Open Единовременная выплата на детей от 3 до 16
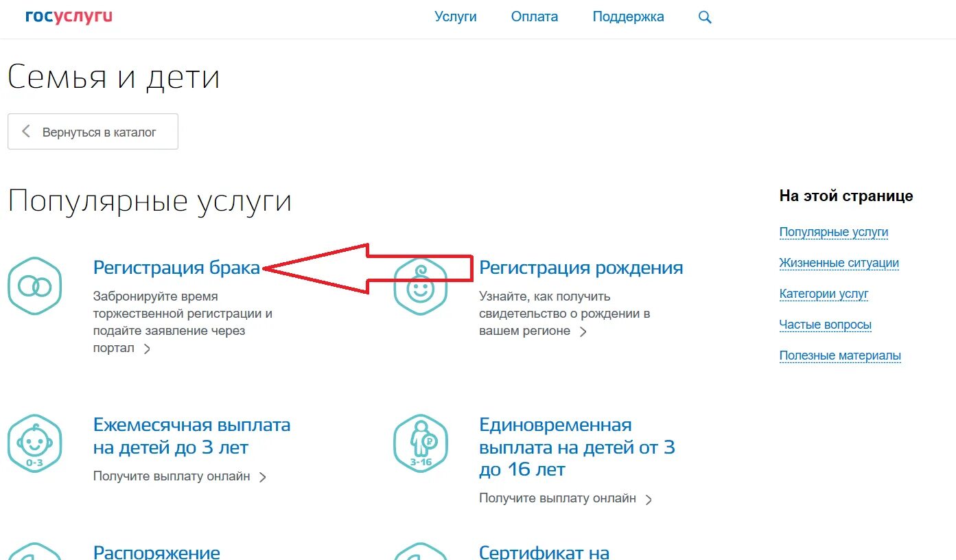The height and width of the screenshot is (560, 956). click(x=577, y=447)
